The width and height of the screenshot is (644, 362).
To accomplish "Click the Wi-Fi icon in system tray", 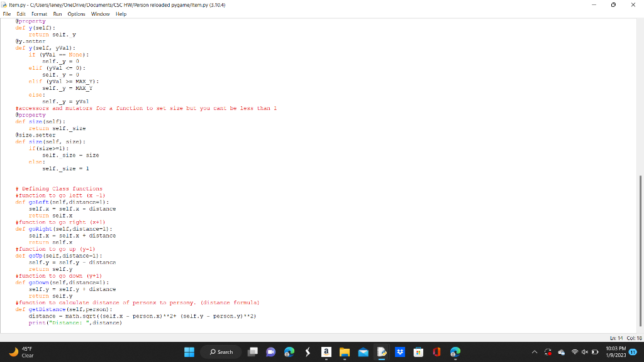I will point(575,352).
